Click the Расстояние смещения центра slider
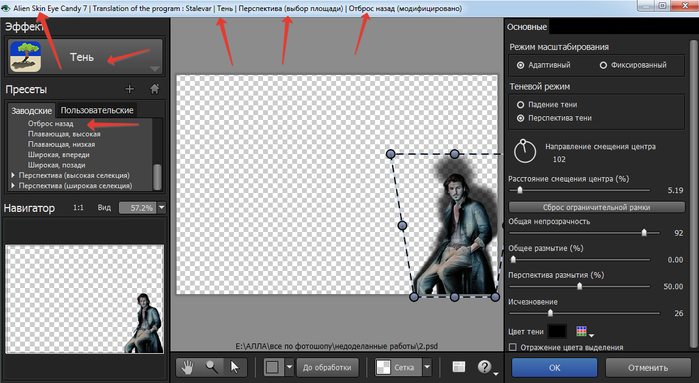The image size is (699, 383). 580,190
